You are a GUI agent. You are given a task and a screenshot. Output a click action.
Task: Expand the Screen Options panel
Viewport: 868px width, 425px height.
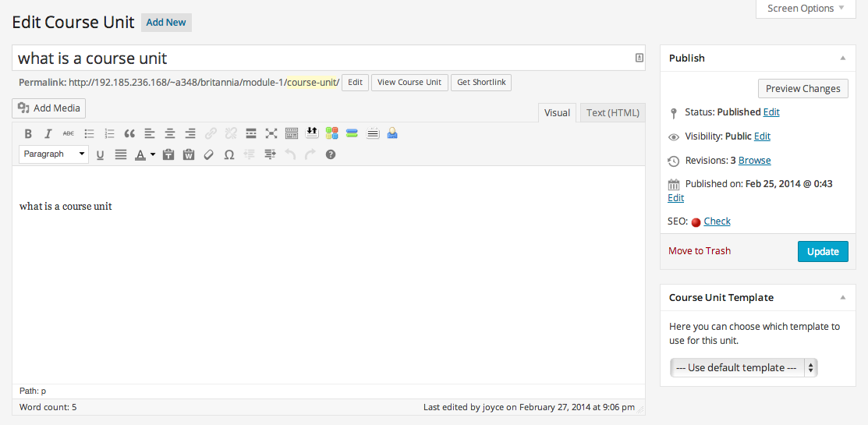(x=806, y=9)
